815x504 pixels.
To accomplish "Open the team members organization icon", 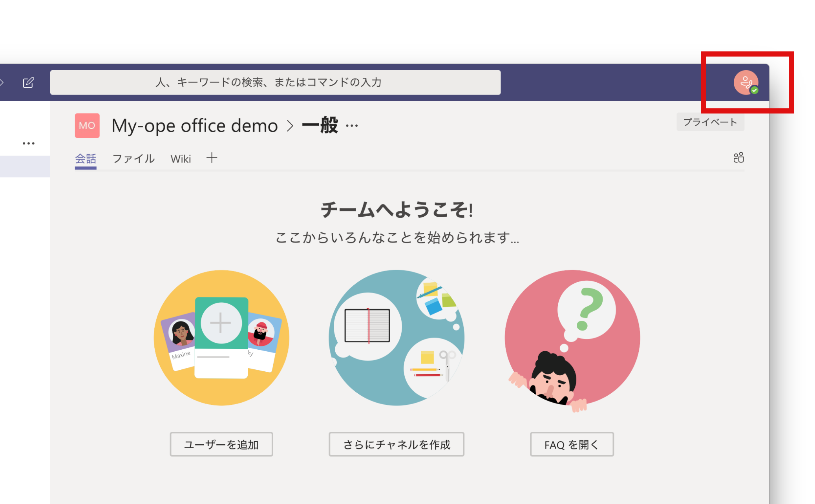I will pos(738,158).
